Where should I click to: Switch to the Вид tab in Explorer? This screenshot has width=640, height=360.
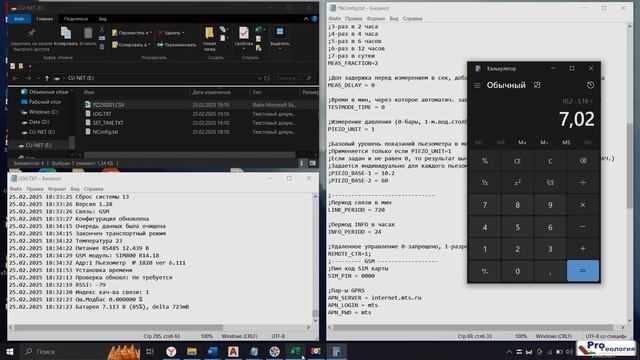tap(102, 19)
